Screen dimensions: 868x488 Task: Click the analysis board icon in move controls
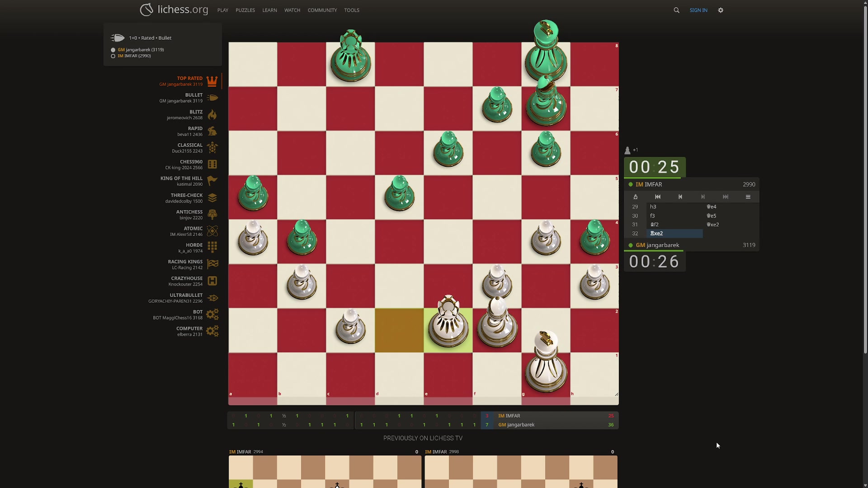click(x=635, y=197)
